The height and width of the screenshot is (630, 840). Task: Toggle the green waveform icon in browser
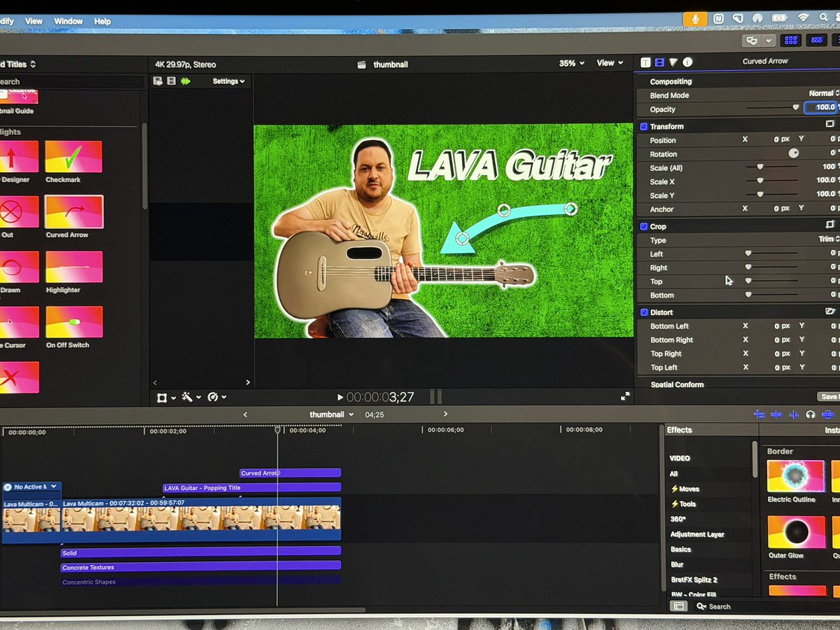tap(185, 81)
